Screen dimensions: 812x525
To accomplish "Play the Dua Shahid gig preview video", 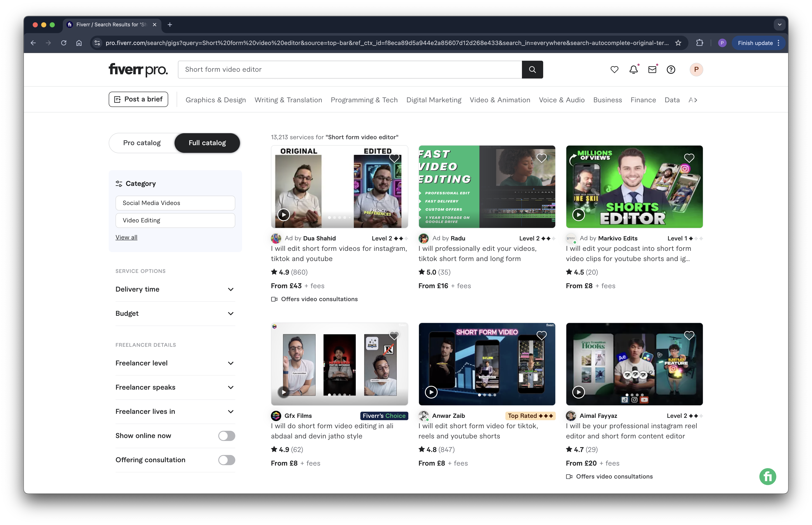I will [283, 215].
